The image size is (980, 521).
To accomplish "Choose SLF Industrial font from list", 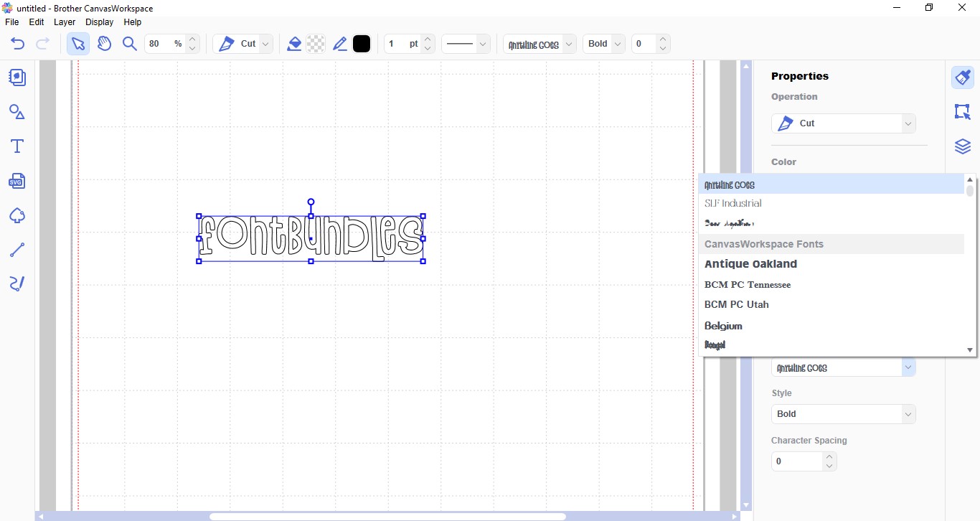I will [x=831, y=204].
